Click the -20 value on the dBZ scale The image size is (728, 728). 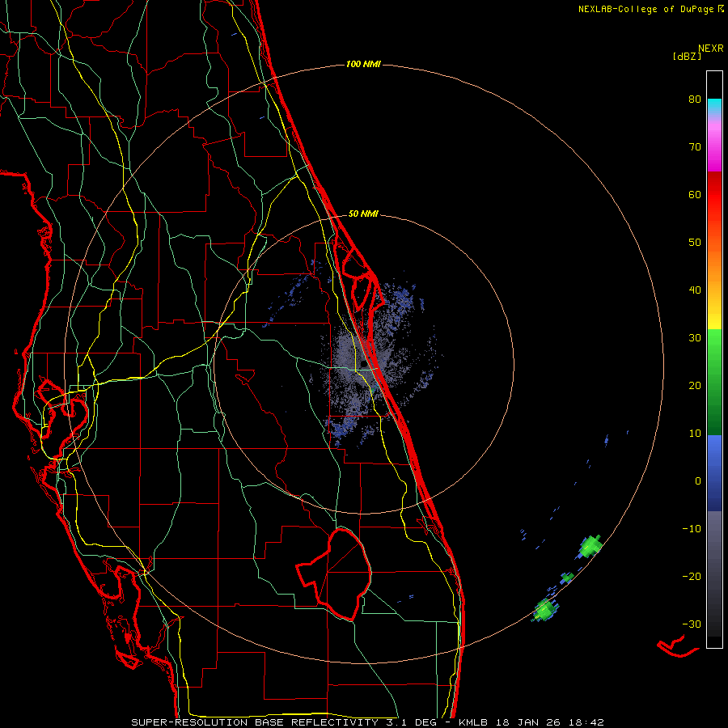692,577
